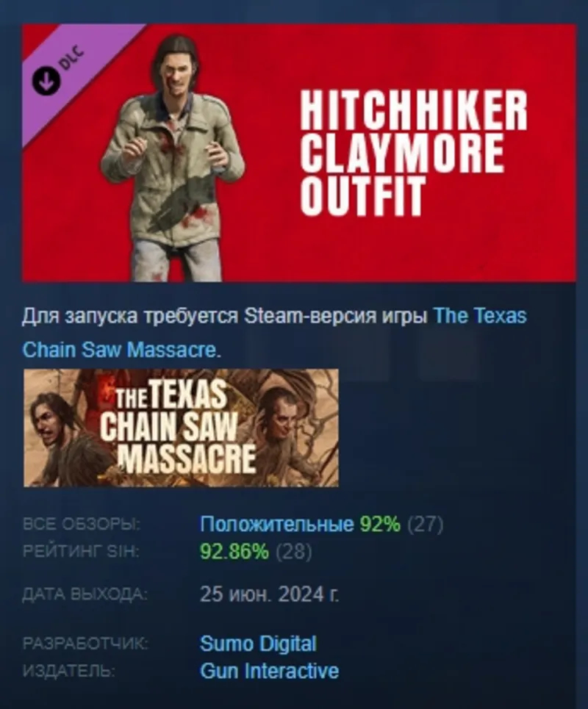
Task: Open developer Sumo Digital page
Action: click(x=258, y=644)
